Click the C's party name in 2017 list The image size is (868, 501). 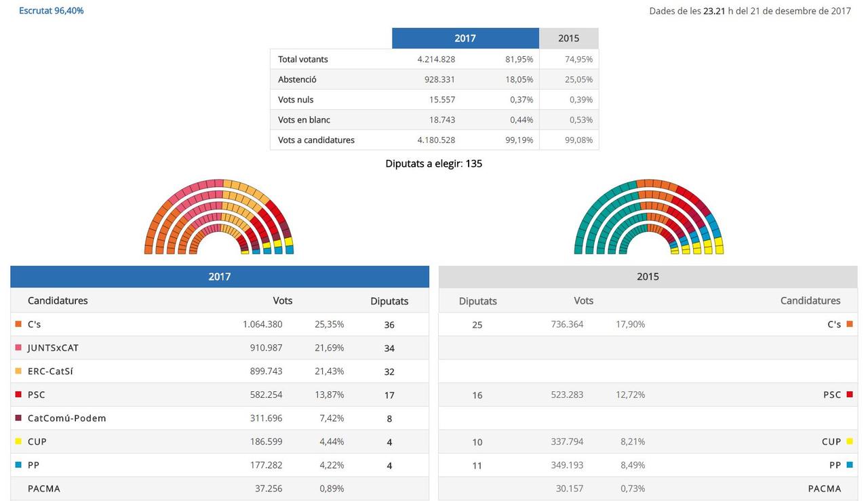click(x=34, y=324)
